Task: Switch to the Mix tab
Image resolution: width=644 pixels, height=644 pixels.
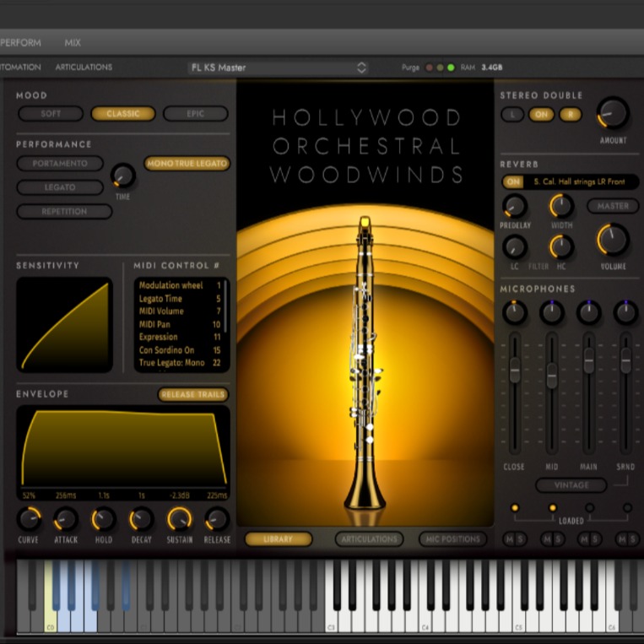Action: pyautogui.click(x=73, y=42)
